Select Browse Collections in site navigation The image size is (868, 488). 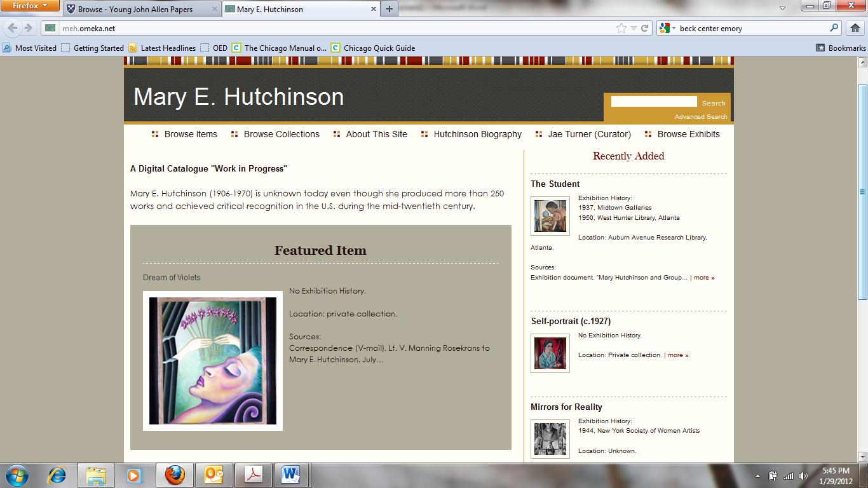coord(281,134)
